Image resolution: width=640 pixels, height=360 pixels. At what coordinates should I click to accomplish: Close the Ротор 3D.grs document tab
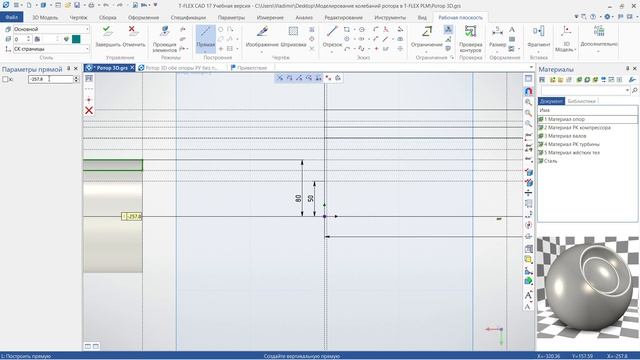click(x=132, y=68)
